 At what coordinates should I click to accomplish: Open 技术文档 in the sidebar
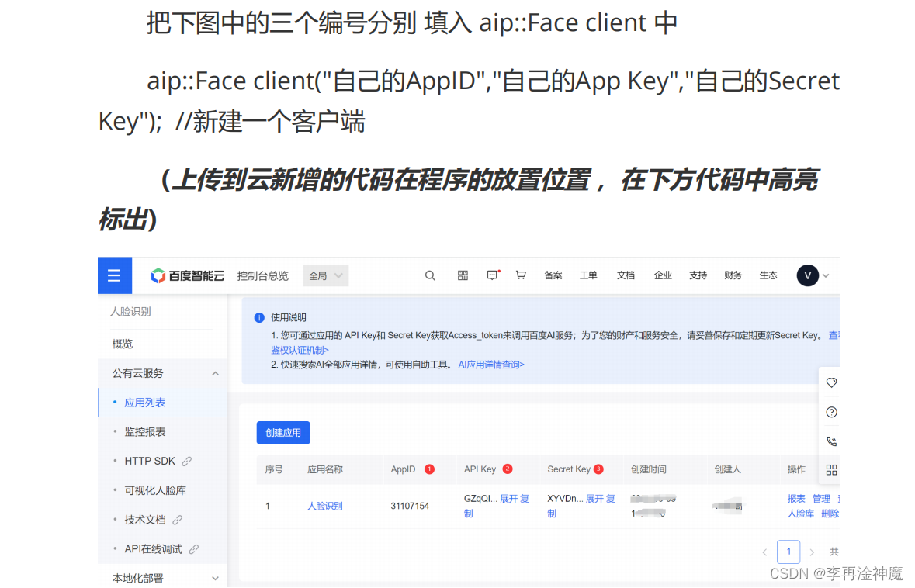point(144,520)
